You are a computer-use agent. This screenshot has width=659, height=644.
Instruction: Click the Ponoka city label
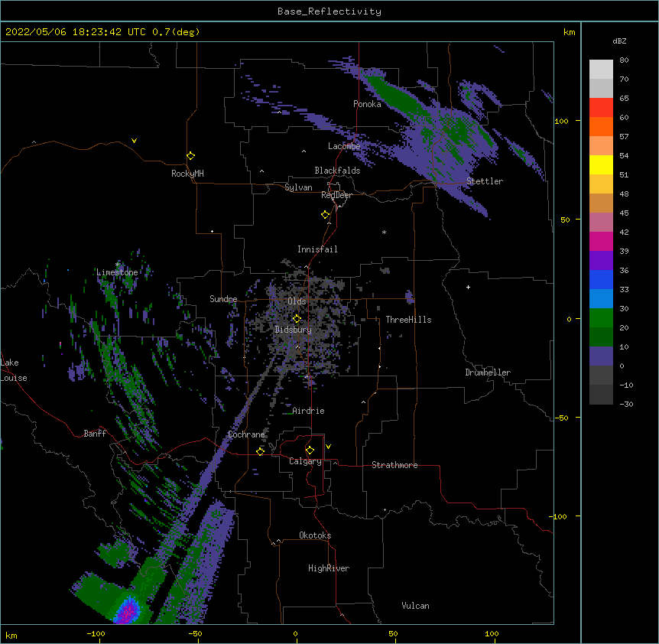pyautogui.click(x=367, y=104)
